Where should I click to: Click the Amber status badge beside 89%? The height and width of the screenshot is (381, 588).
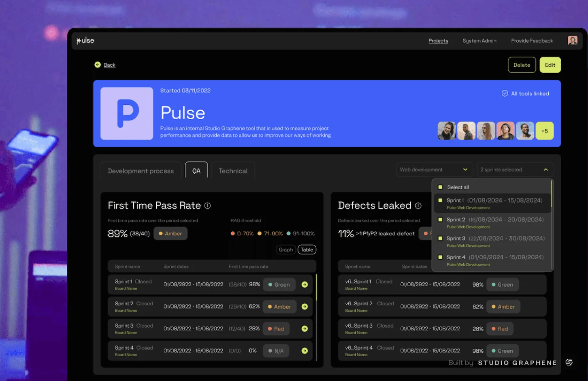click(170, 234)
